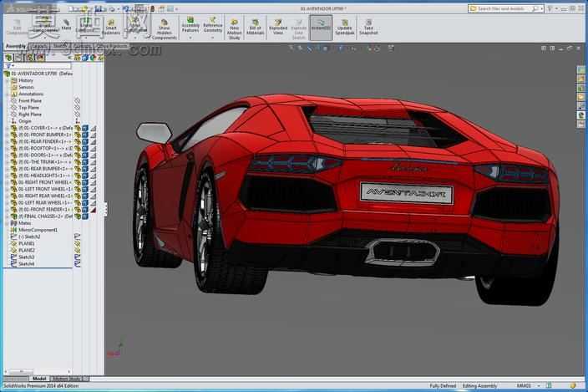
Task: Open the ConfigurationManager tab
Action: coord(29,58)
